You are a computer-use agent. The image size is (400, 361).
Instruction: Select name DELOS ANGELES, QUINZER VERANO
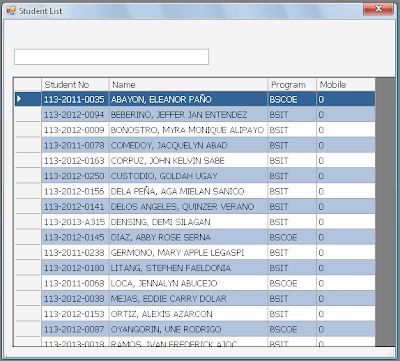pyautogui.click(x=188, y=206)
